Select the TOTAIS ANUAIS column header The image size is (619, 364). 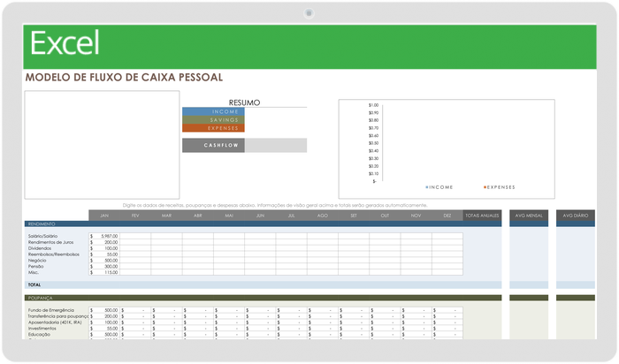click(483, 216)
